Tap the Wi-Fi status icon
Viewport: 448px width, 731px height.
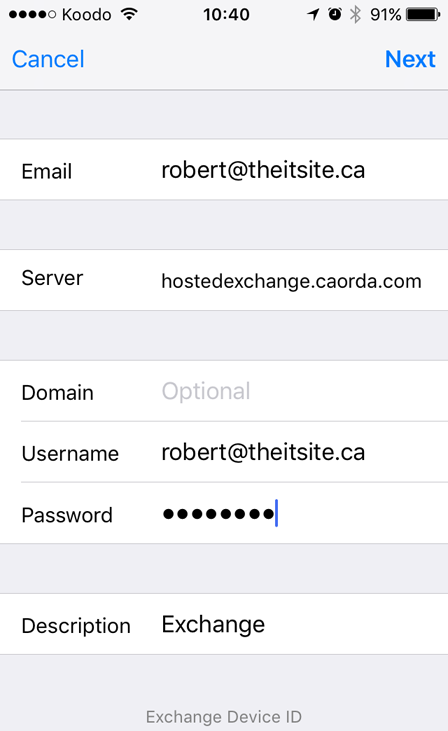[129, 14]
